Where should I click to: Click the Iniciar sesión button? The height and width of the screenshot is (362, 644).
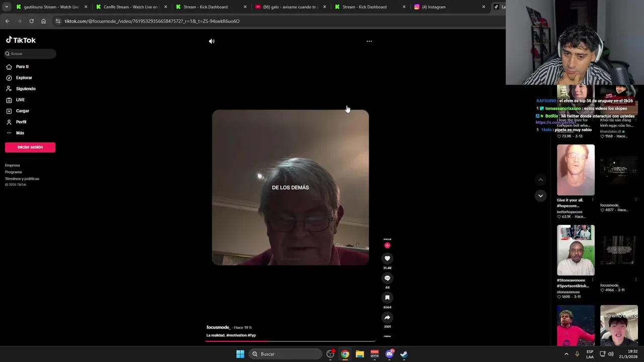coord(30,147)
